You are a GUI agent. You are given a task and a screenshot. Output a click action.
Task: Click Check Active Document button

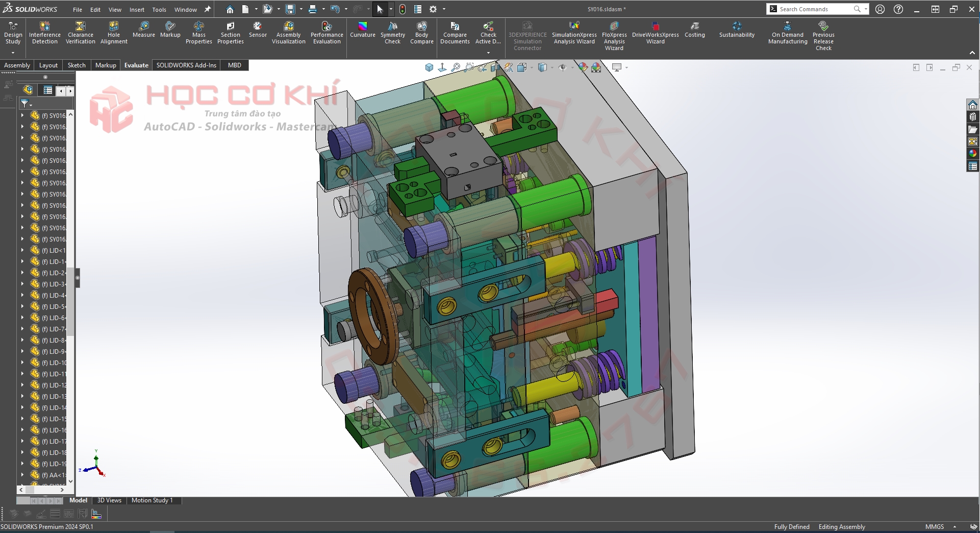488,33
